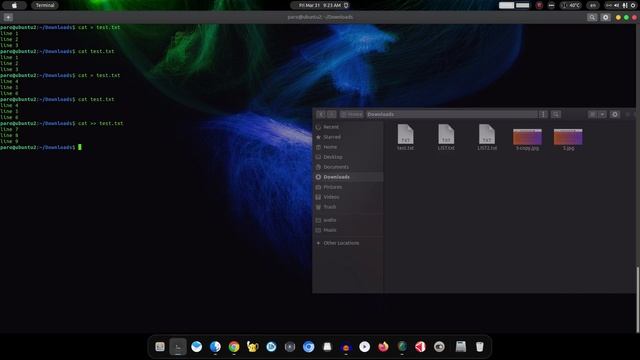Click the Terminal app menu in top bar
The height and width of the screenshot is (360, 640).
tap(45, 5)
